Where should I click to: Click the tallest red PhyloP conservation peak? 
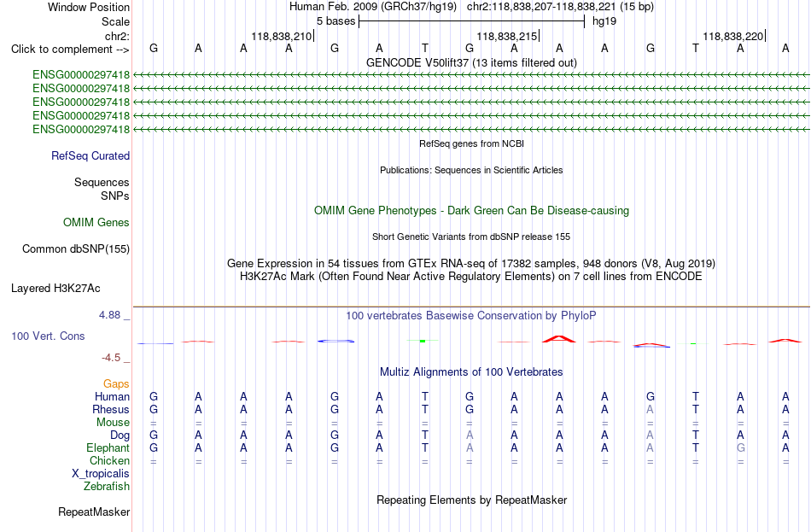pos(558,338)
